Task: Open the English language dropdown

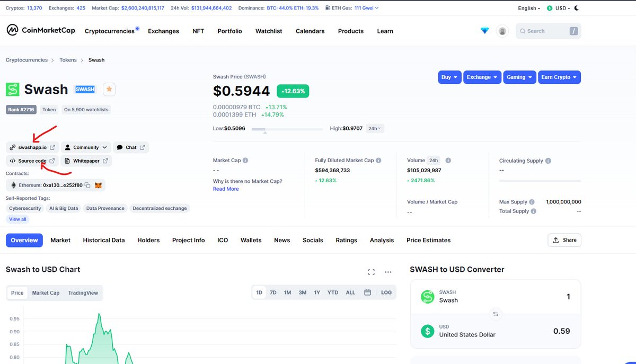Action: point(529,8)
